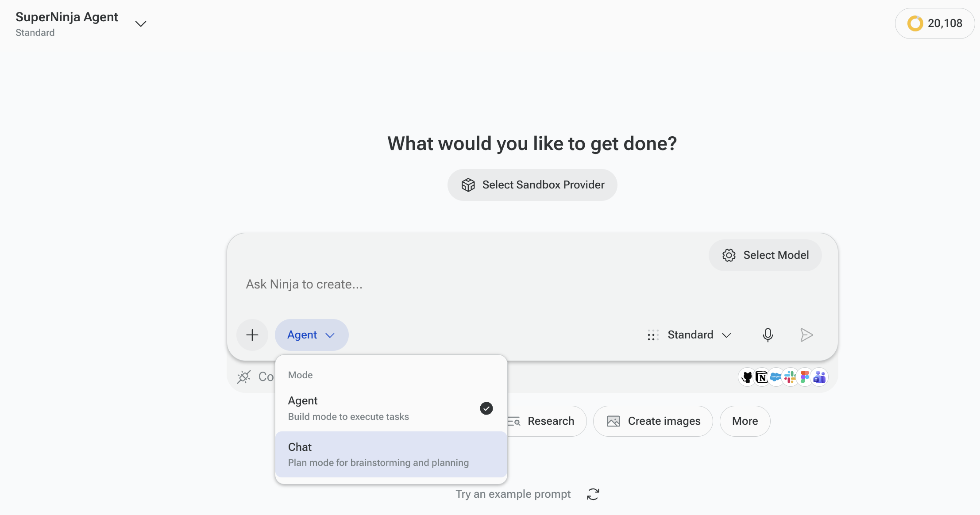Click the More suggestions button

745,421
